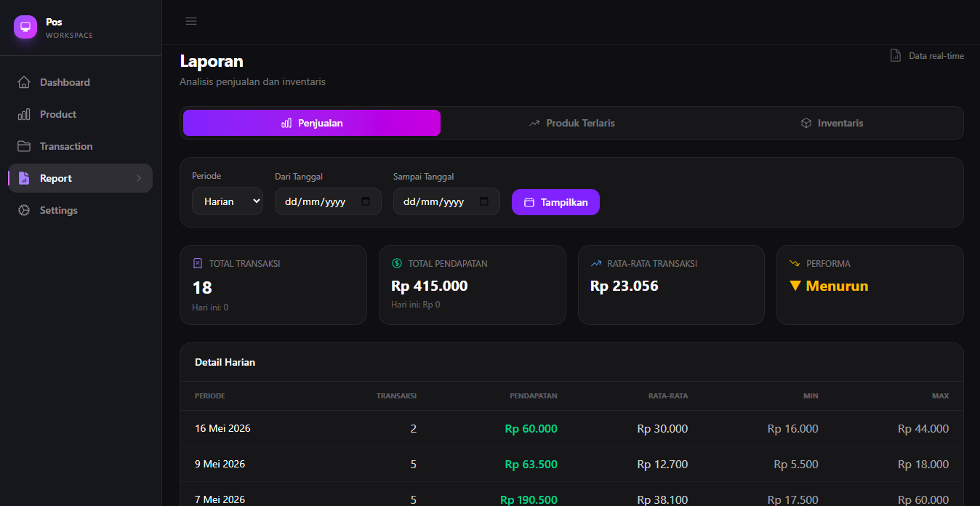Click the box icon in Inventaris tab
This screenshot has width=980, height=506.
(806, 123)
